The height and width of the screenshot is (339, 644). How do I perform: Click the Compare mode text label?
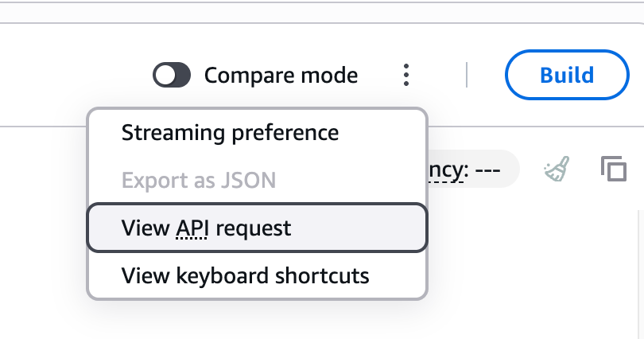[x=281, y=76]
